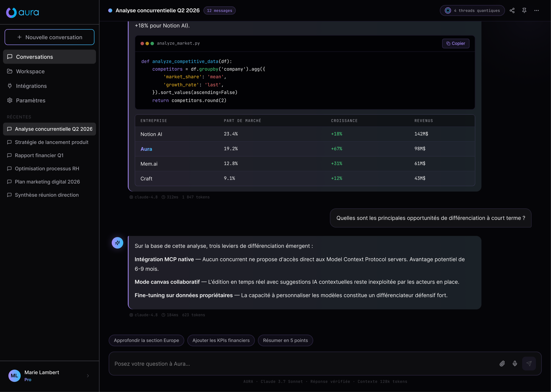Click the Aura logo
Screen dimensions: 551x392
(22, 12)
